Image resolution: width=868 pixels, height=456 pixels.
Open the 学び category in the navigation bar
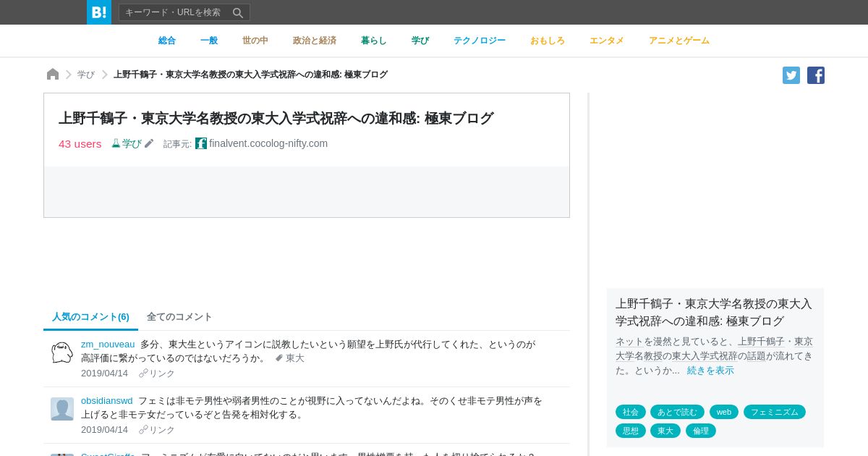[420, 41]
